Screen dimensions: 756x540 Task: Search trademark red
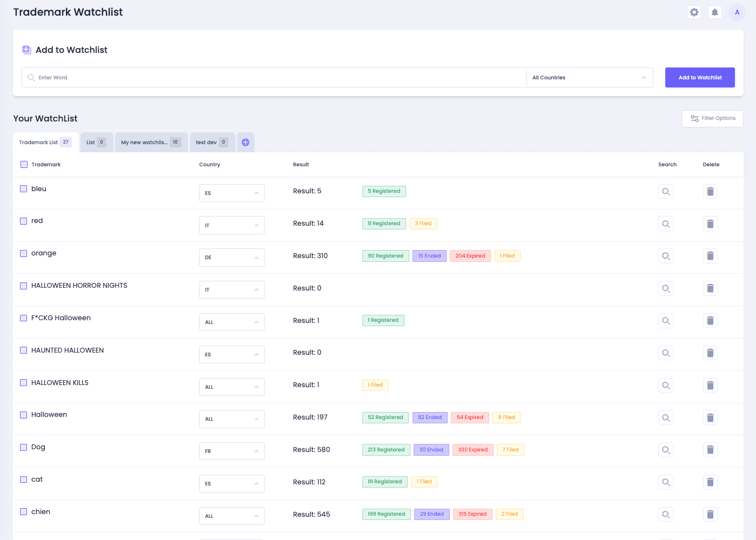click(x=666, y=224)
